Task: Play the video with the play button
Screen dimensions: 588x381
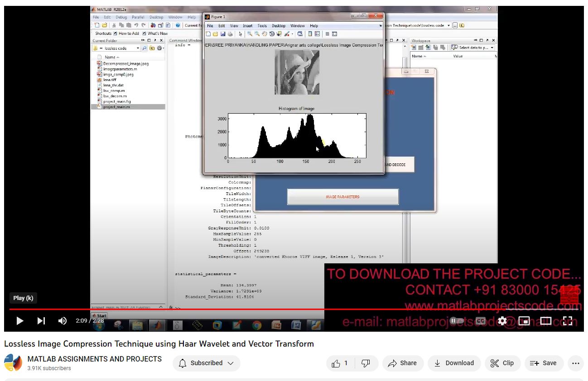Action: tap(20, 321)
